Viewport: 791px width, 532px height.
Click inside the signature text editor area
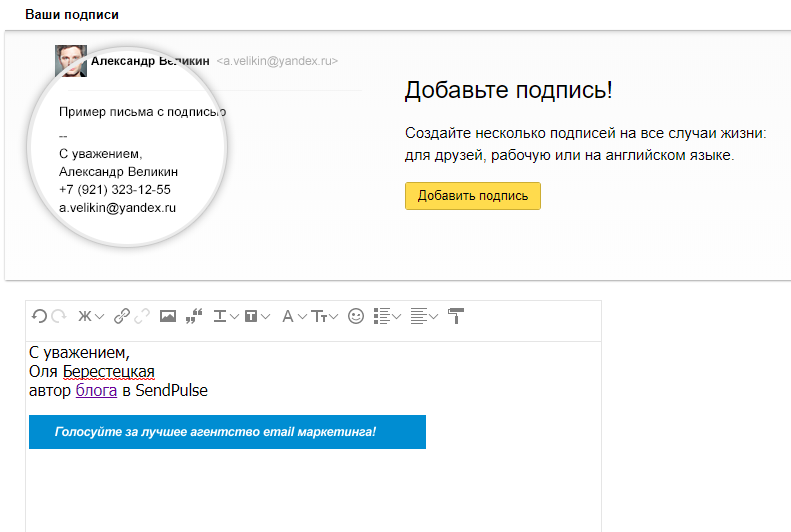pyautogui.click(x=313, y=437)
